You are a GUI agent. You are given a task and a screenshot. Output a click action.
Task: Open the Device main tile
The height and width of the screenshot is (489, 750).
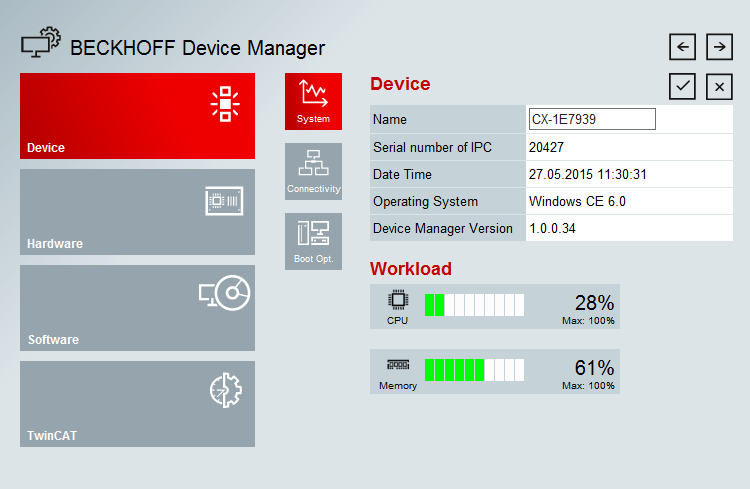pyautogui.click(x=137, y=116)
